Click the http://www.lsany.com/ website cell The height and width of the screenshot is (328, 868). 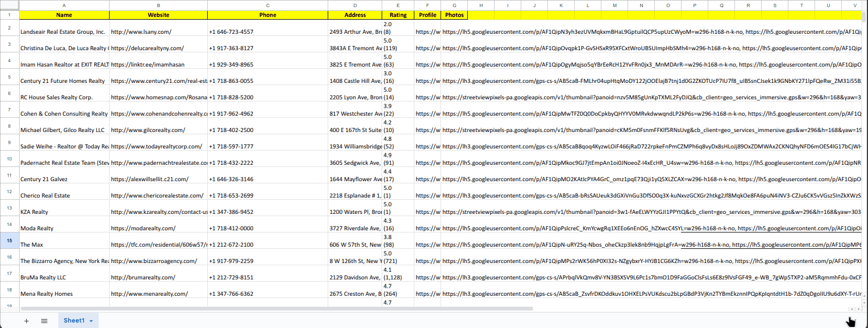click(x=159, y=28)
